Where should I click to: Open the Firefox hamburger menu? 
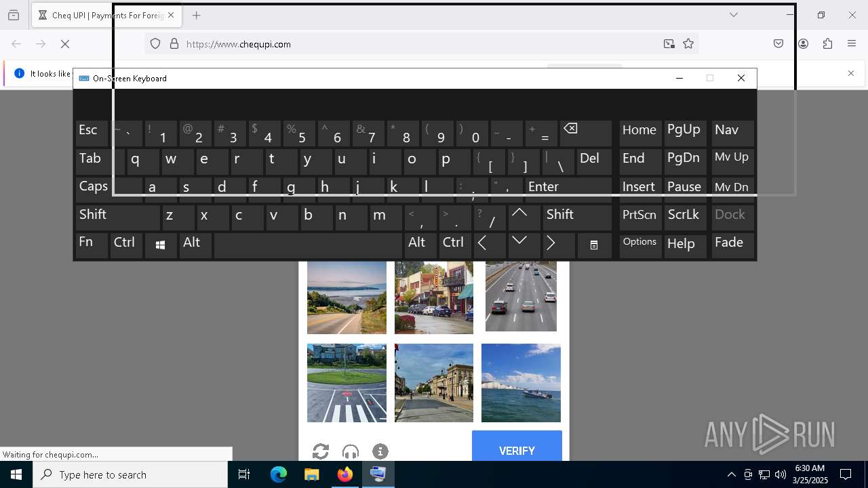tap(852, 44)
